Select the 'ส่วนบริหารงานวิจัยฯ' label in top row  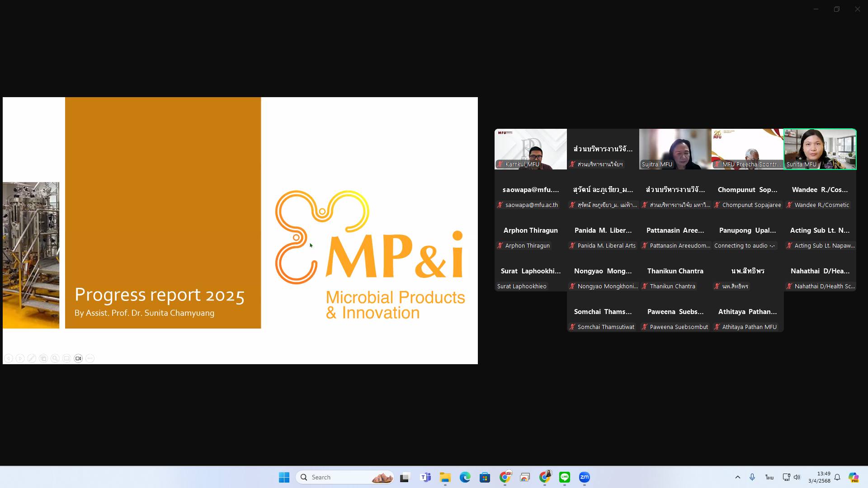click(x=600, y=164)
